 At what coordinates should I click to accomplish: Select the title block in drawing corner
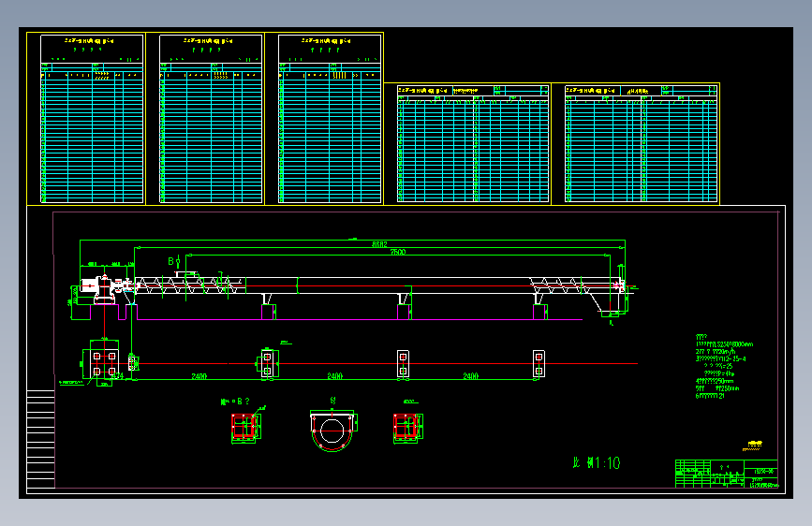pos(727,474)
